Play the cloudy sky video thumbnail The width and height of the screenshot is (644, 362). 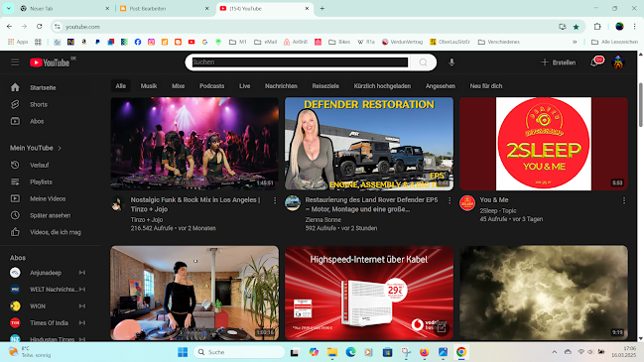544,293
